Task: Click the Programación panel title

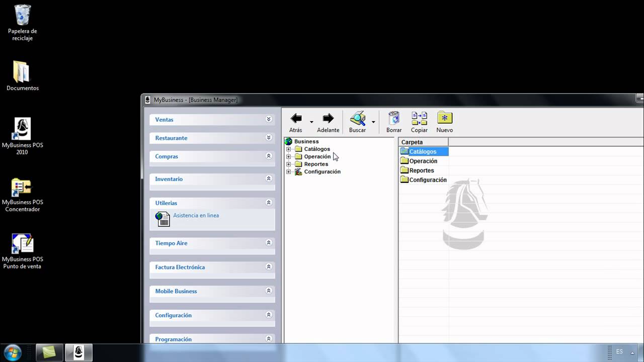Action: pyautogui.click(x=173, y=339)
